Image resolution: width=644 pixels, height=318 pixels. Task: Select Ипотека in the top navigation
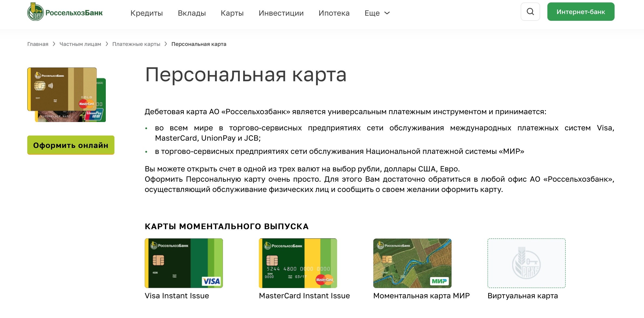[334, 13]
